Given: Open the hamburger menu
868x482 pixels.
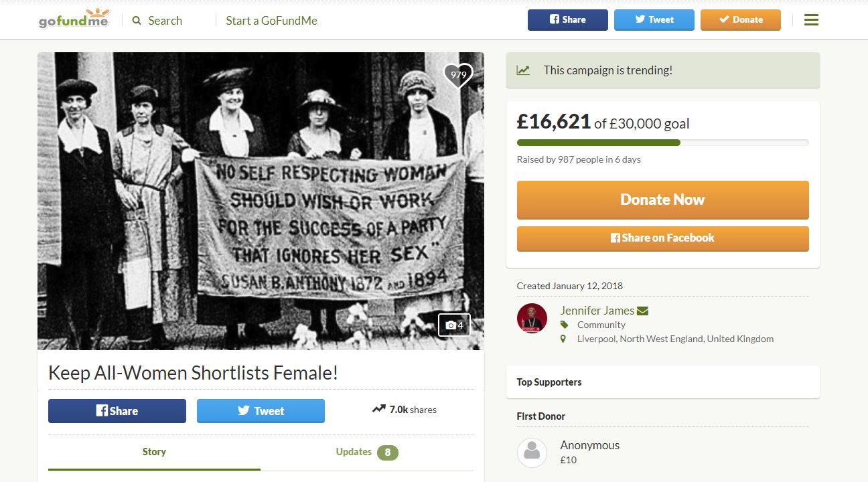Looking at the screenshot, I should 811,19.
